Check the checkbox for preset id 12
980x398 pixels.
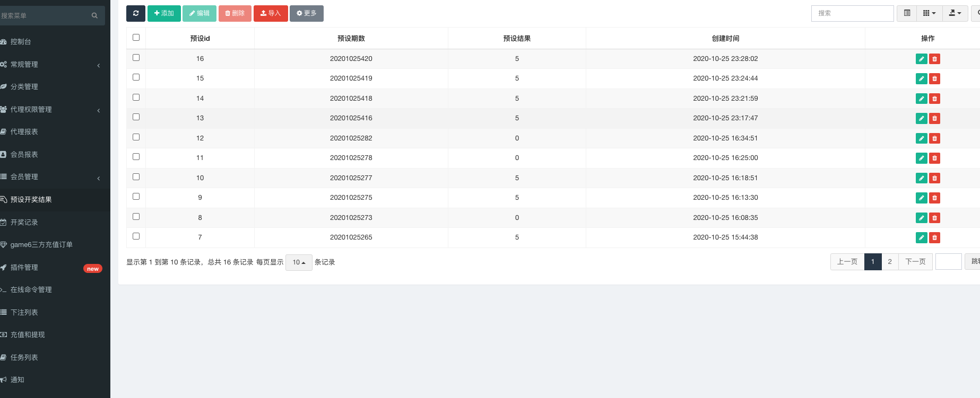136,137
